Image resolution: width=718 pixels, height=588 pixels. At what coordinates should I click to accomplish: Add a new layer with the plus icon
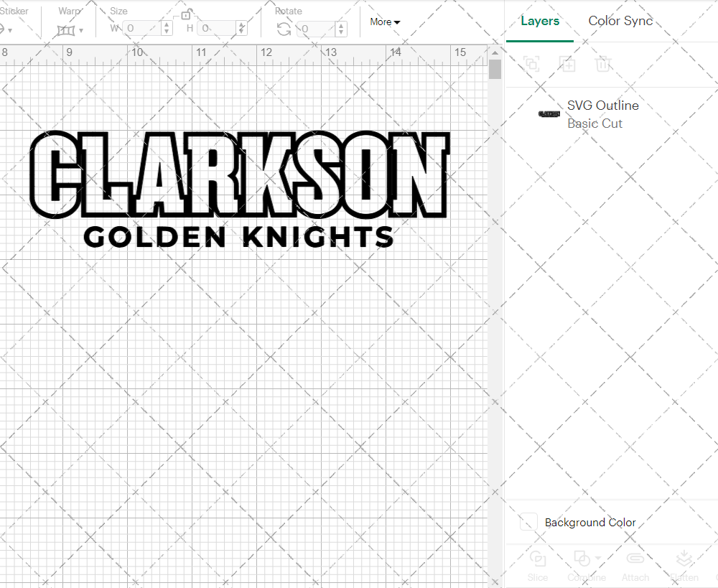click(x=567, y=64)
